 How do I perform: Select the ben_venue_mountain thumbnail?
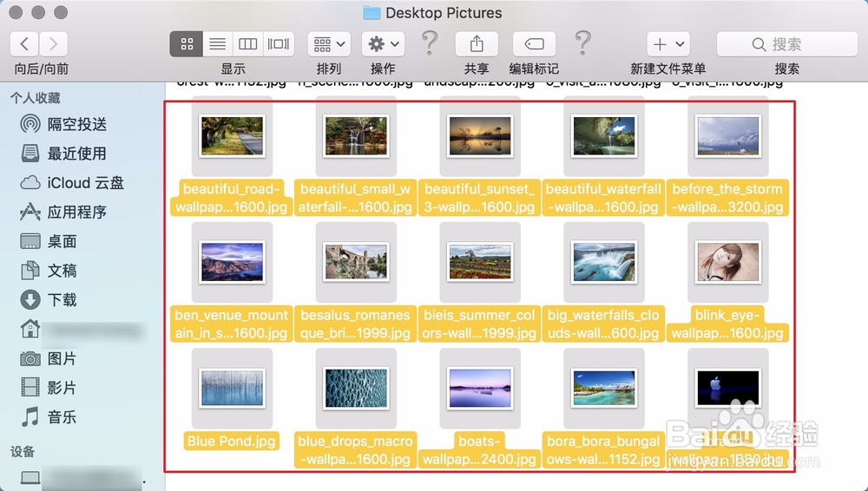point(232,262)
